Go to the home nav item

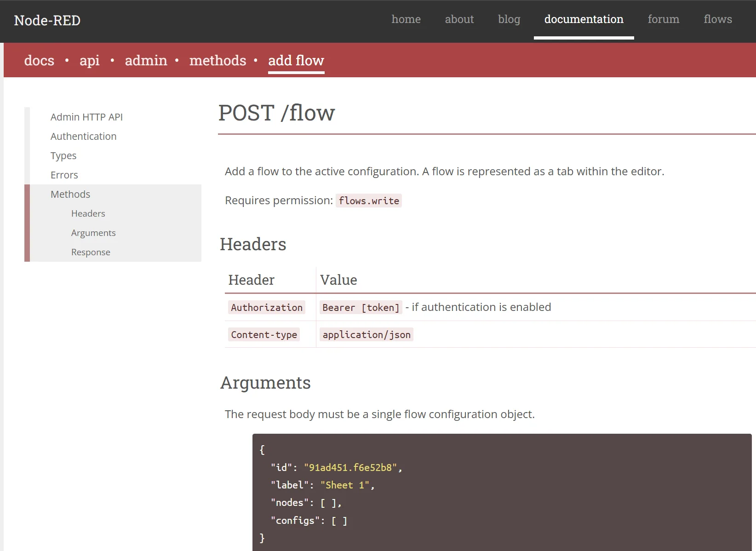tap(406, 19)
